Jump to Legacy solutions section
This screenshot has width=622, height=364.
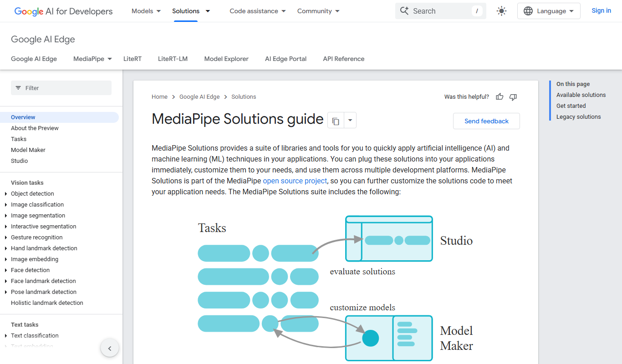(x=578, y=116)
